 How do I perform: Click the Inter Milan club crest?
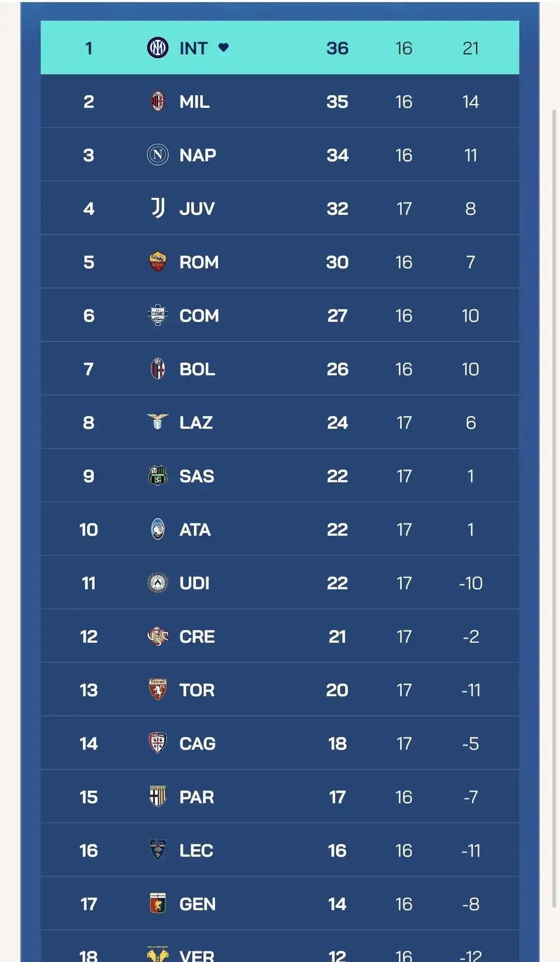[x=158, y=48]
